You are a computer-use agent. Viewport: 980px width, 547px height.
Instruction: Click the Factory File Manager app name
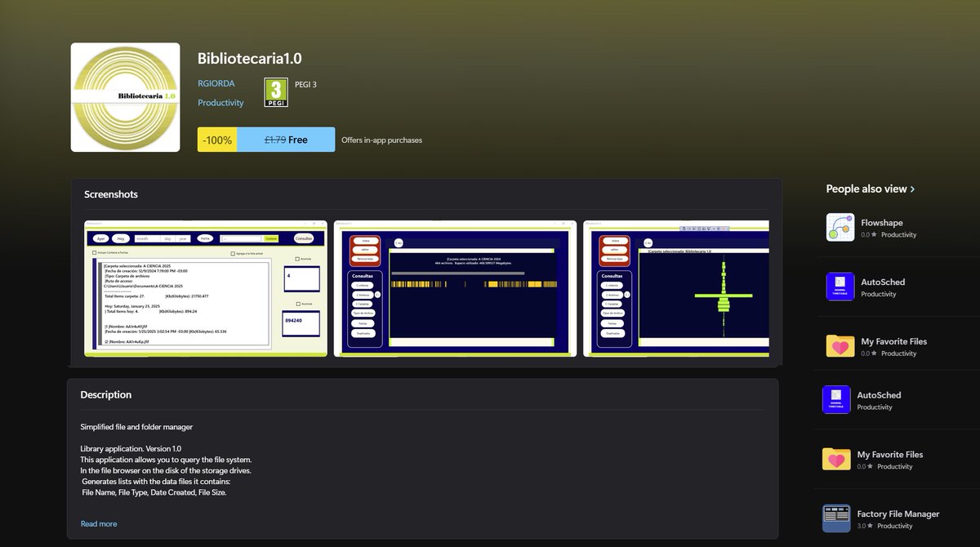click(898, 514)
